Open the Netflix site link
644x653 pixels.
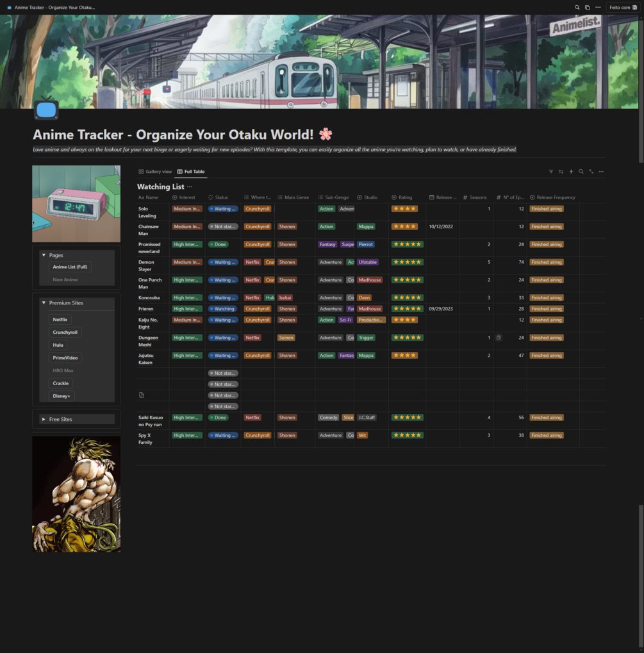[x=60, y=319]
